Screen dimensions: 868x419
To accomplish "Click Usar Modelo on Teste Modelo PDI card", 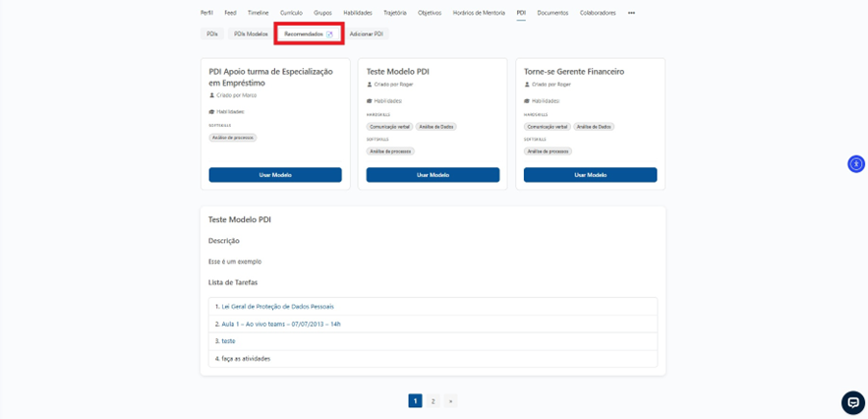I will [433, 175].
